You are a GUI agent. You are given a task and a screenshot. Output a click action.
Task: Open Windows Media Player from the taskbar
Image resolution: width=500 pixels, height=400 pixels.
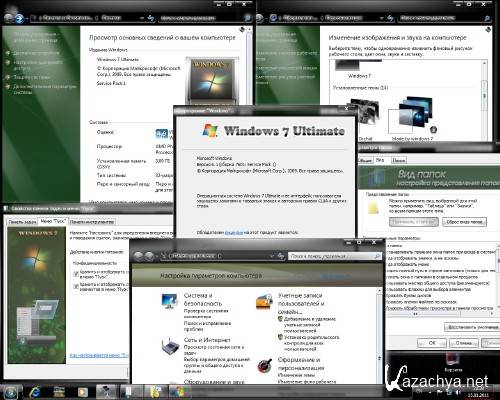click(82, 392)
